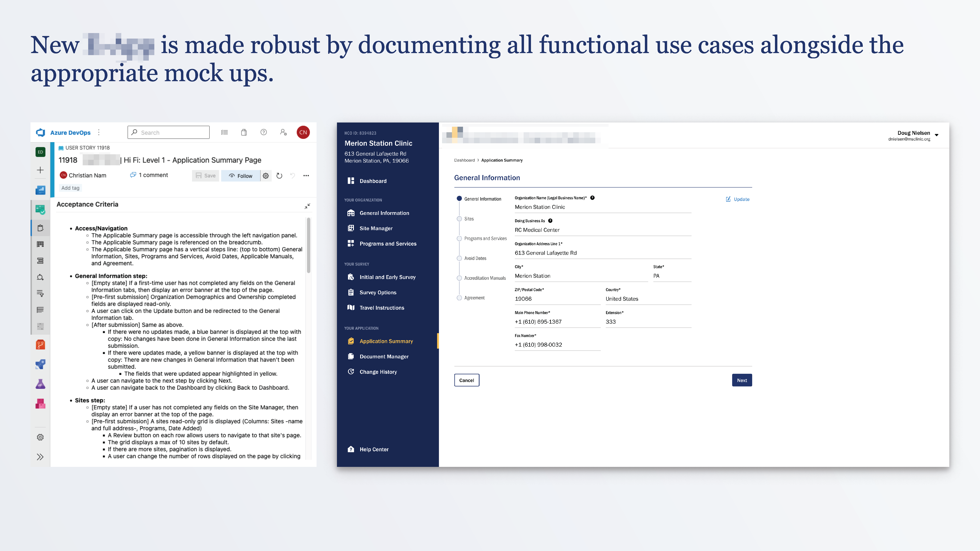Open the Sprints icon in sidebar
Image resolution: width=980 pixels, height=551 pixels.
click(40, 277)
